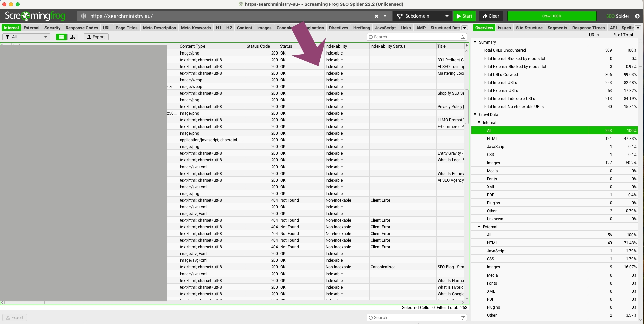The image size is (644, 324).
Task: Open the Response Times tab
Action: (x=588, y=28)
